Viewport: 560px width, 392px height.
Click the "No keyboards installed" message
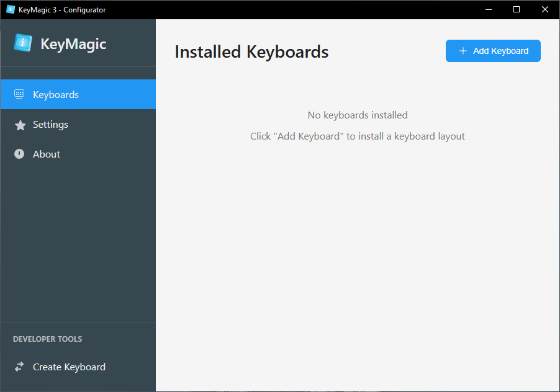pyautogui.click(x=358, y=115)
